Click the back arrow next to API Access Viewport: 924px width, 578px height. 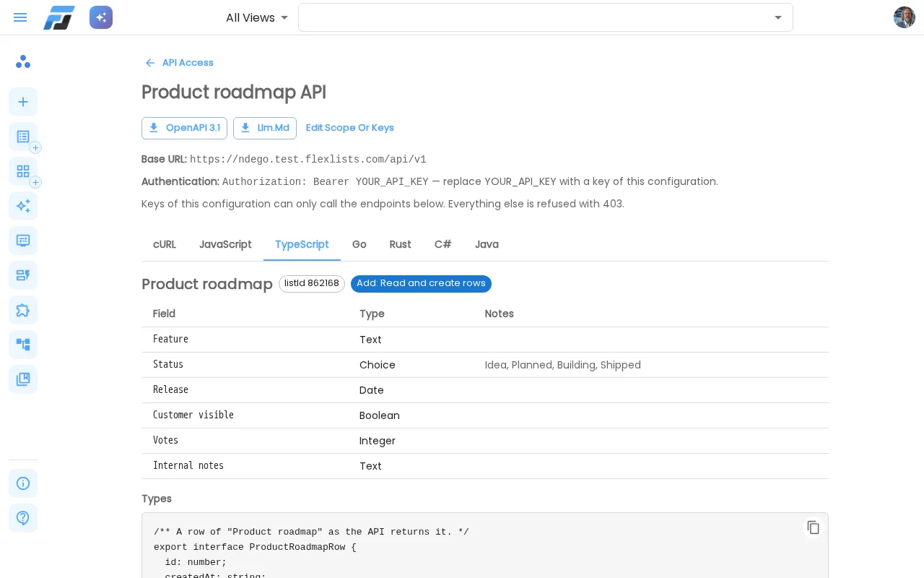(150, 63)
